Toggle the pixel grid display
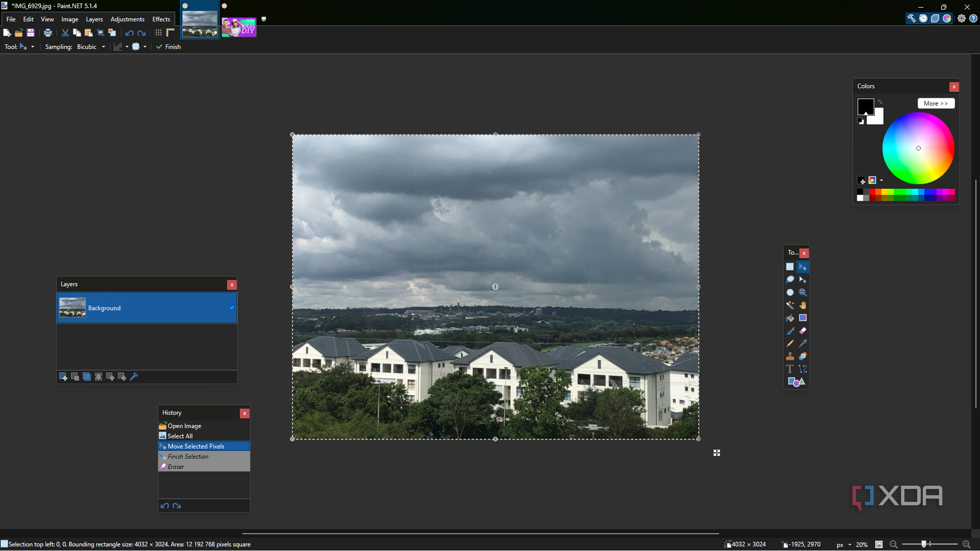980x551 pixels. click(x=159, y=34)
